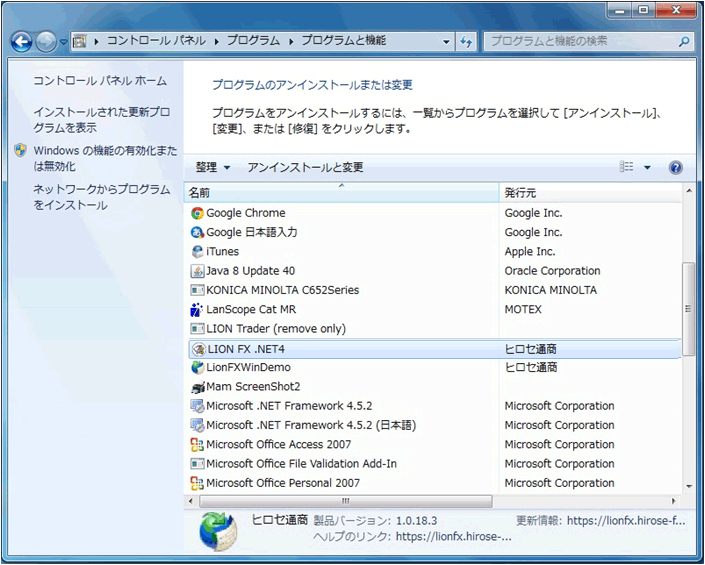Click the blue help question mark icon
The height and width of the screenshot is (565, 705).
(x=675, y=168)
